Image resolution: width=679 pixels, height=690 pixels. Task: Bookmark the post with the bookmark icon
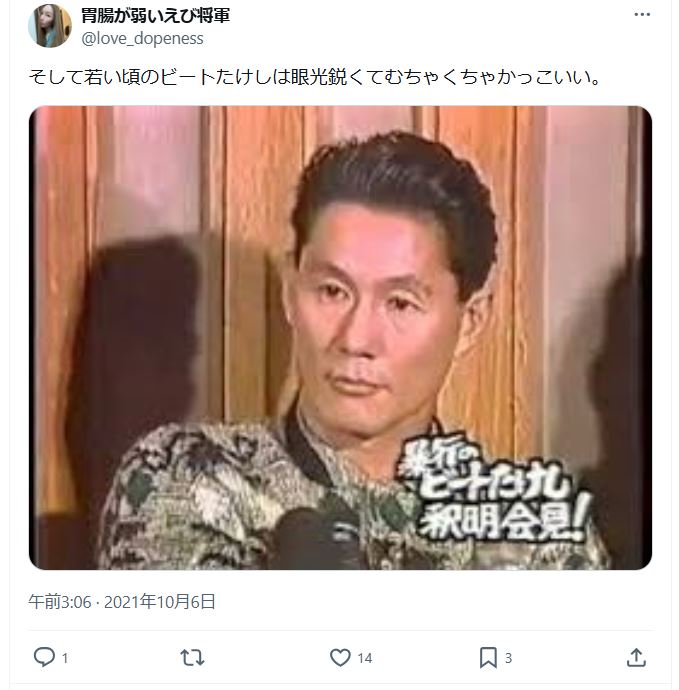488,658
